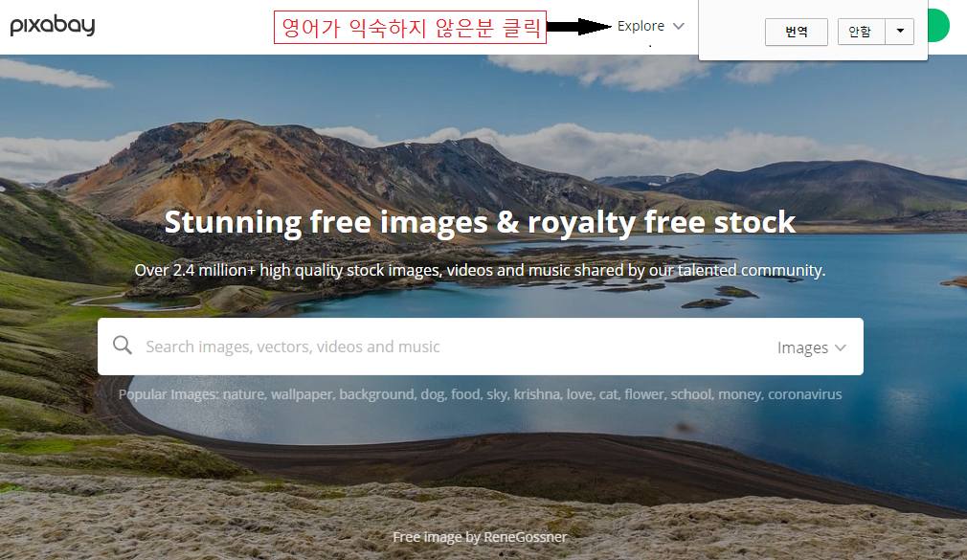
Task: Click the popular tag school
Action: pos(690,394)
